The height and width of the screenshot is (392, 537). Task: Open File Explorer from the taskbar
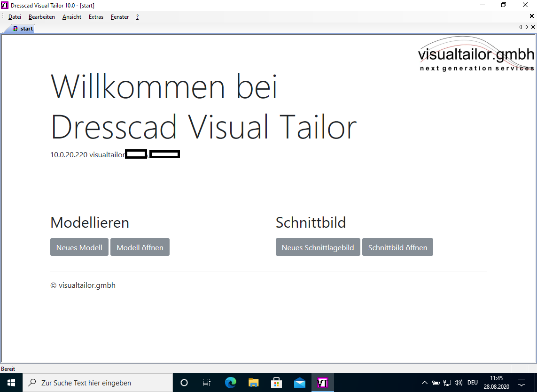click(254, 383)
